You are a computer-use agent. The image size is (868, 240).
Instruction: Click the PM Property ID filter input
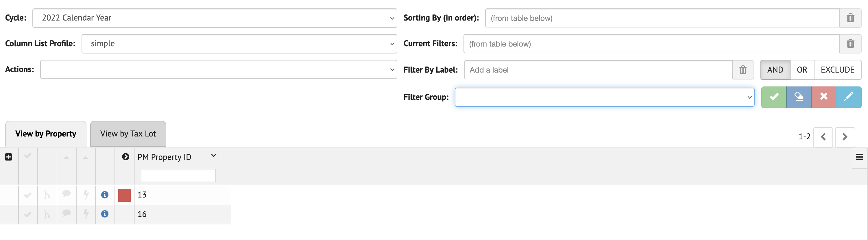(x=178, y=175)
